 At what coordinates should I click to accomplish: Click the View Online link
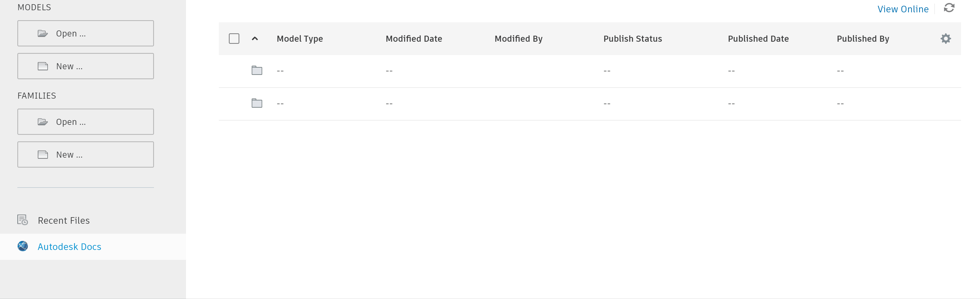click(902, 9)
